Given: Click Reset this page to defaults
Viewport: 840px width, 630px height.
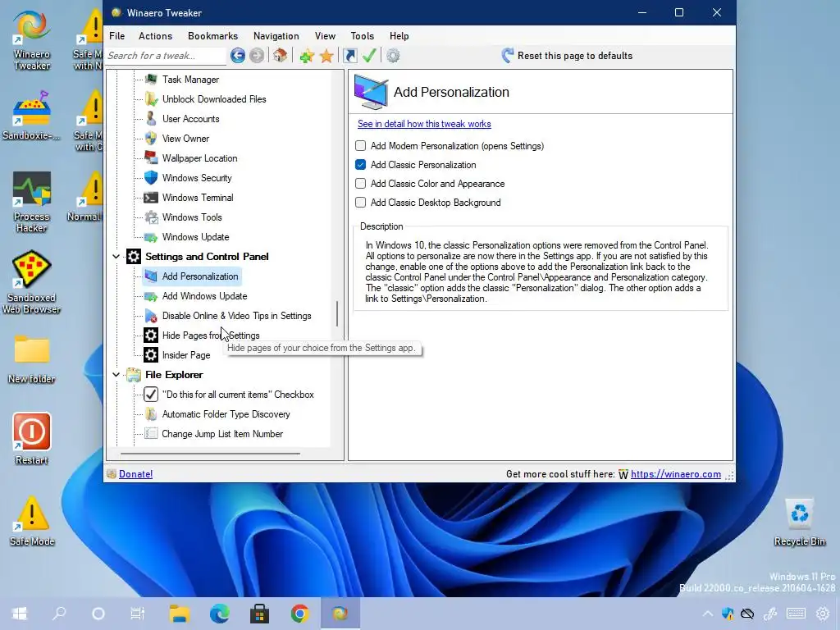Looking at the screenshot, I should (x=567, y=56).
